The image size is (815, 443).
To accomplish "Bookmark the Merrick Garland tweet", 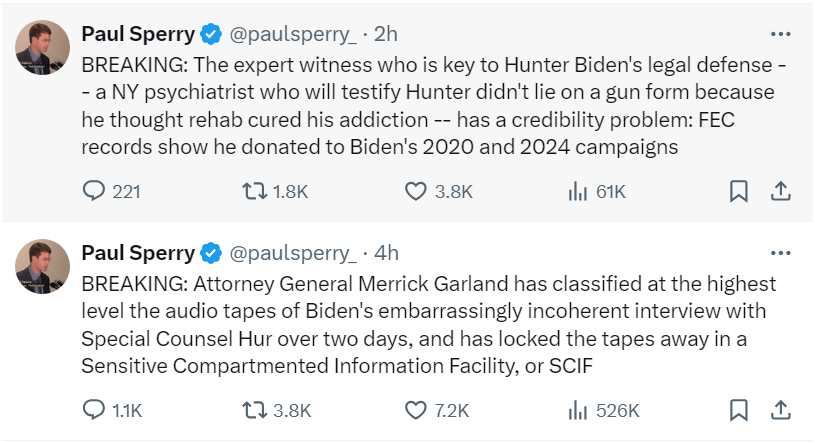I will tap(738, 409).
